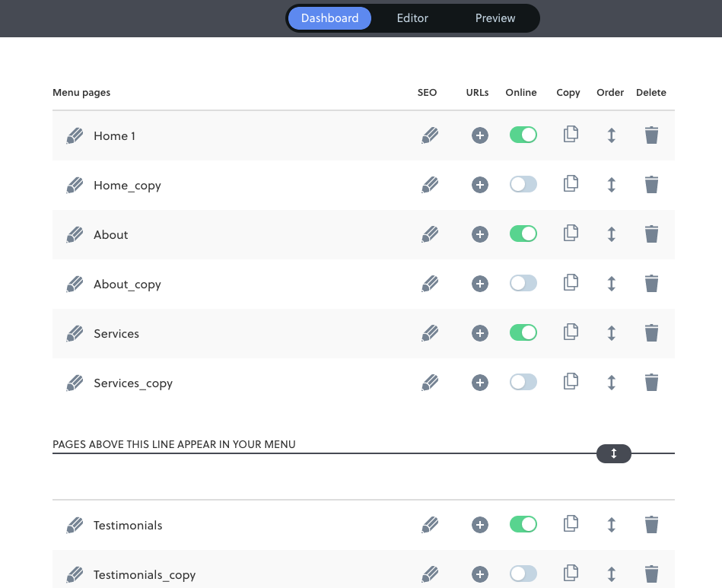Edit the About_copy page name

(75, 284)
